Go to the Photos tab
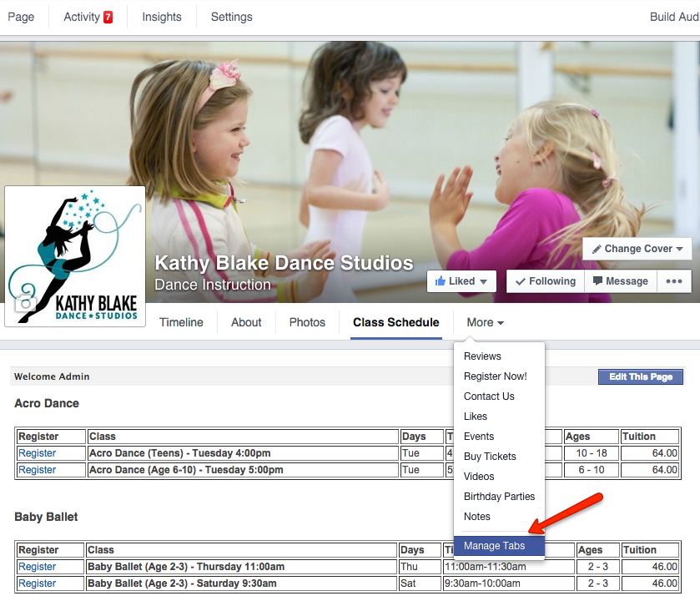Viewport: 700px width, 601px height. pyautogui.click(x=307, y=322)
